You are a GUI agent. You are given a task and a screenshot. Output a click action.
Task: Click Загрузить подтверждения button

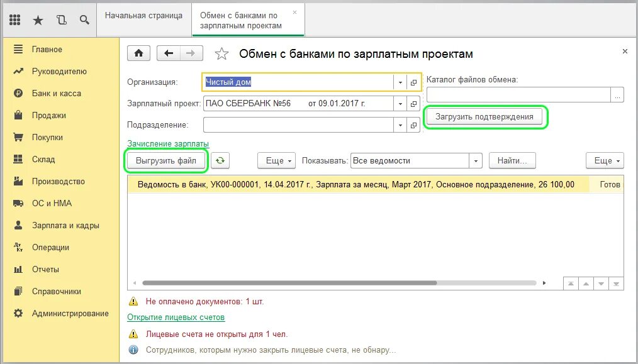484,117
